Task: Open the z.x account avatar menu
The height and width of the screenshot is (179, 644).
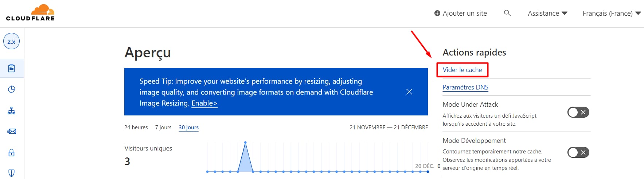Action: [x=12, y=42]
